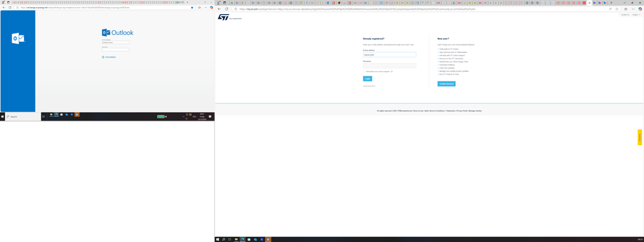Open Copilot in the Outlook browser window

pos(211,7)
